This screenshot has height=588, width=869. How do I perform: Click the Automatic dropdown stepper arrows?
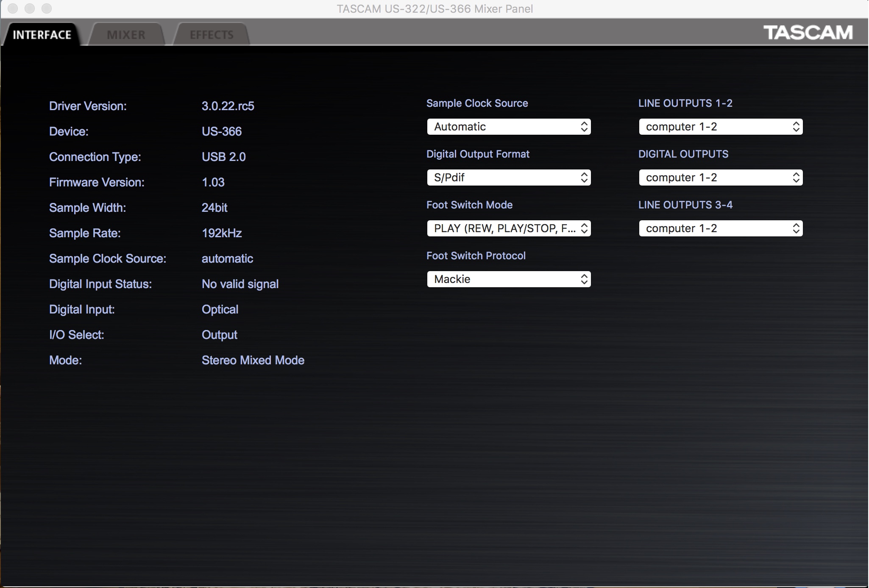coord(584,127)
